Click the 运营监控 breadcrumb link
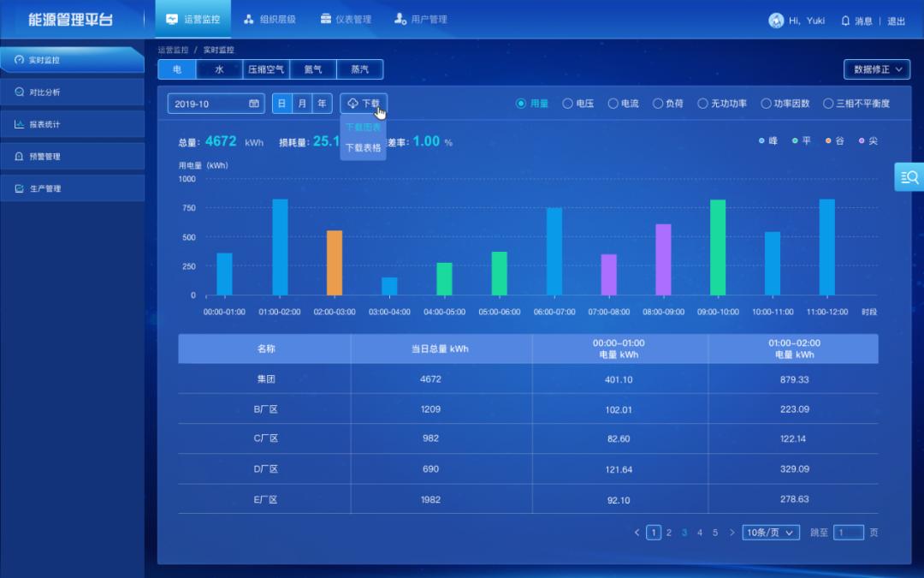This screenshot has height=578, width=924. [x=173, y=51]
